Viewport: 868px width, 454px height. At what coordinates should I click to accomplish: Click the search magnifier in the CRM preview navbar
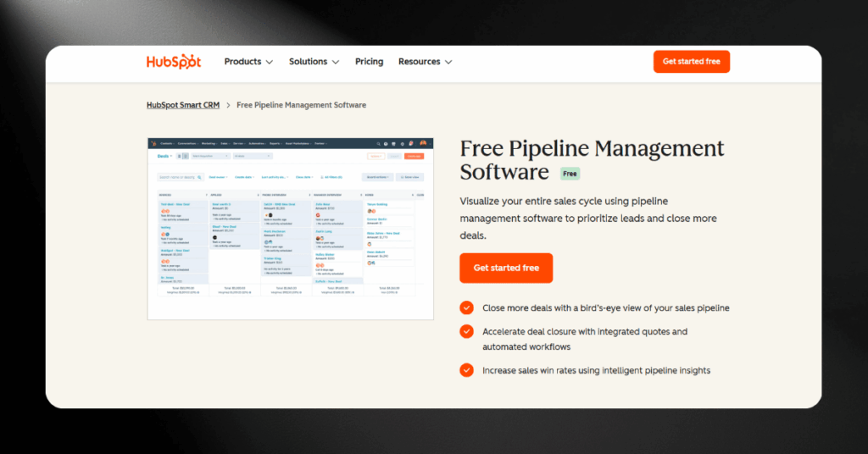(x=379, y=144)
